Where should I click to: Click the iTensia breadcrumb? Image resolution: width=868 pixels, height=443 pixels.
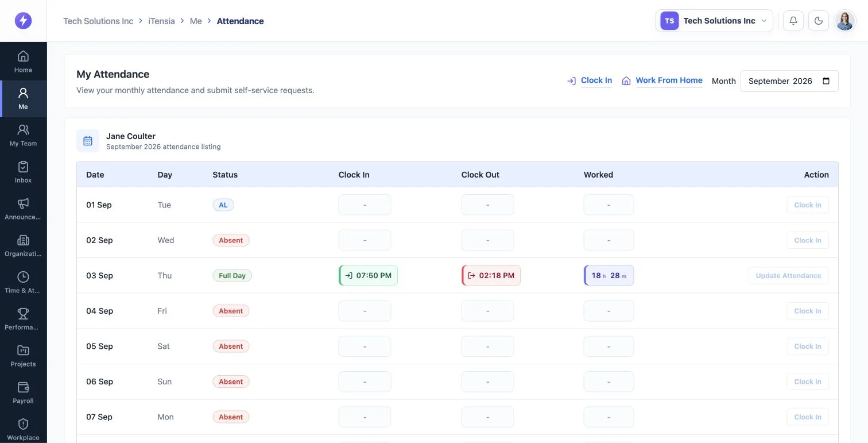[x=161, y=21]
